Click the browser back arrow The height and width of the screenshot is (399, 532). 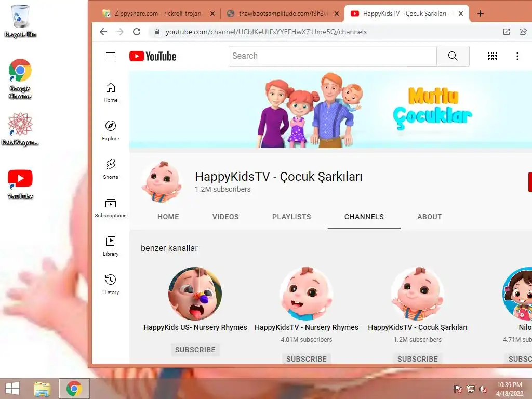click(103, 32)
